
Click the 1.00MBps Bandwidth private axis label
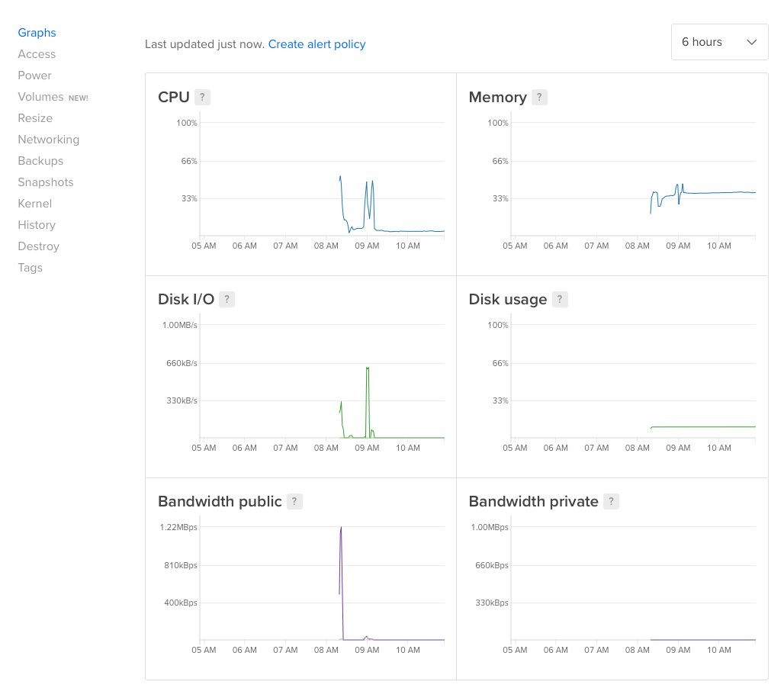point(490,527)
